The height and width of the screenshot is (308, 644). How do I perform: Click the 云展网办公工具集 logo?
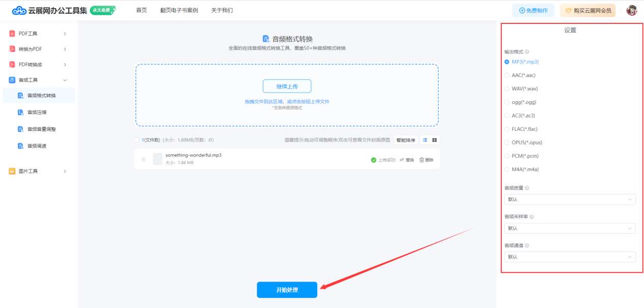tap(49, 10)
